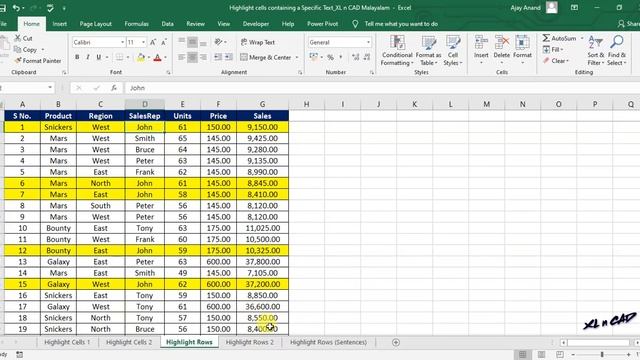Click the Increase Indent icon
The image size is (640, 360).
pos(229,57)
